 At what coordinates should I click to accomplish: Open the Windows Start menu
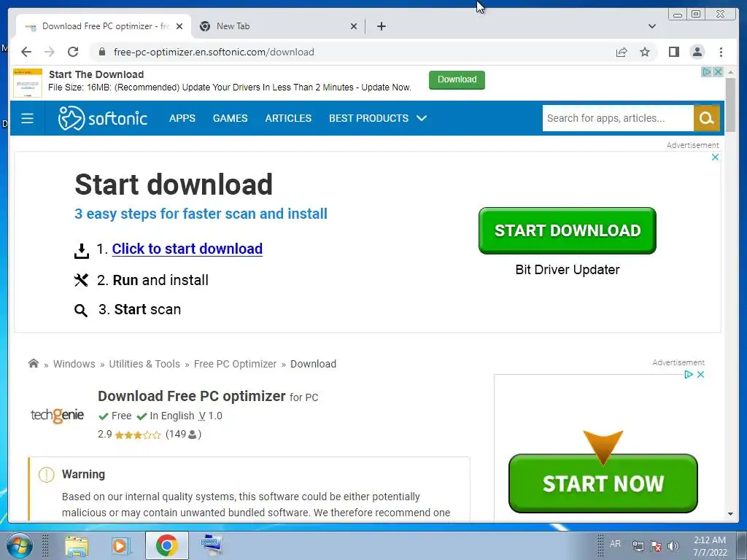coord(18,545)
